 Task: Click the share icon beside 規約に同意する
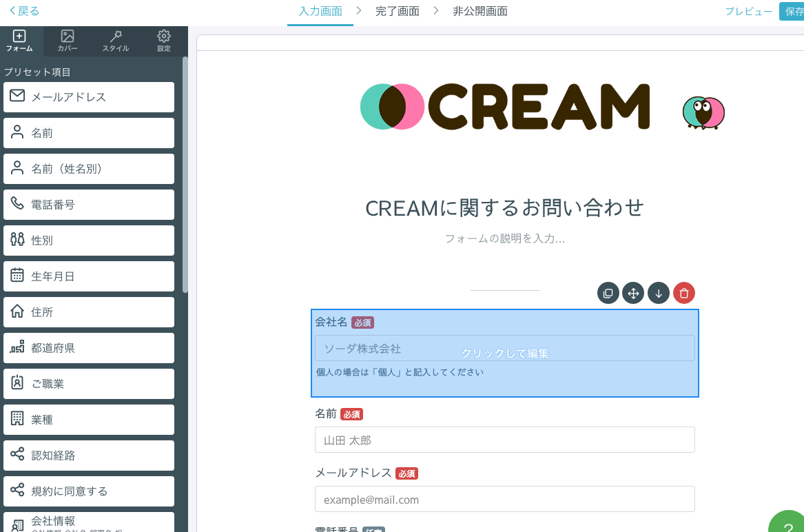[17, 490]
